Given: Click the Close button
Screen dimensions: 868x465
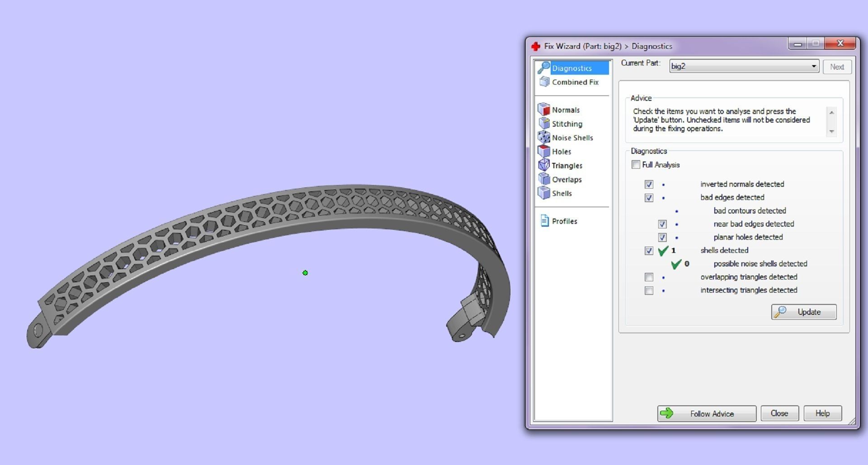Looking at the screenshot, I should pos(779,413).
